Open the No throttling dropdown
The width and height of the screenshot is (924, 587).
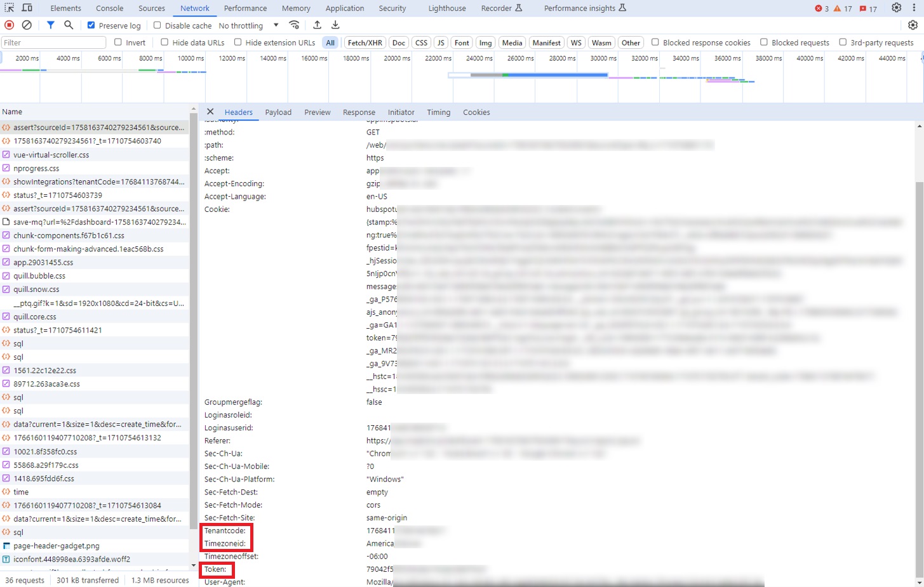[248, 25]
